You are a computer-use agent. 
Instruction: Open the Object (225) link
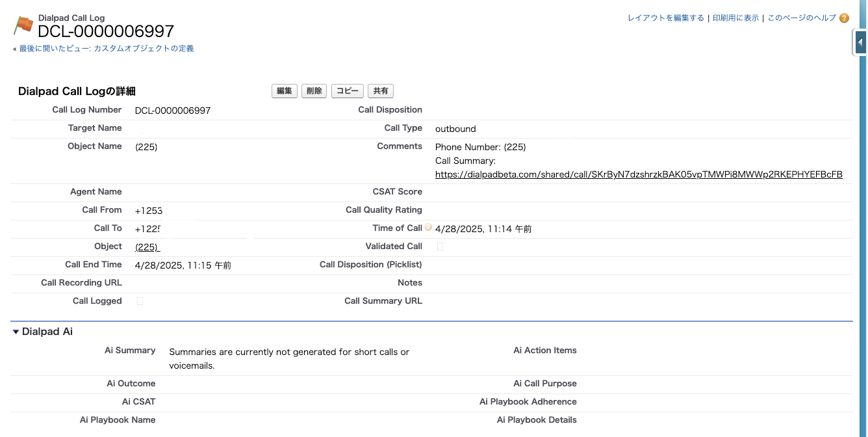coord(147,246)
